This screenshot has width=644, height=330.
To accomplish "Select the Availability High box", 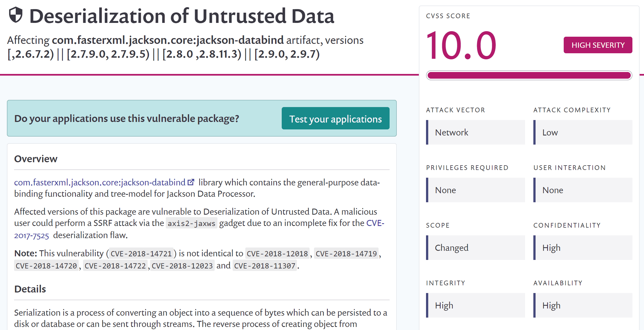I will tap(582, 305).
